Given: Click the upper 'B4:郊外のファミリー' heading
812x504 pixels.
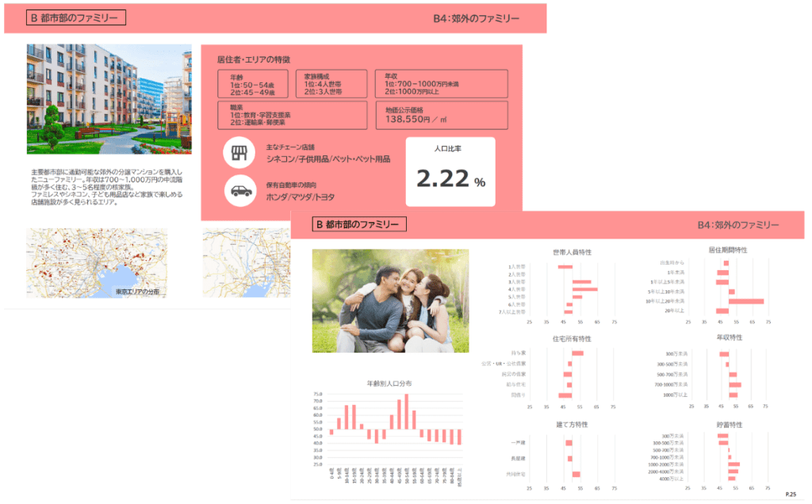Looking at the screenshot, I should point(476,19).
